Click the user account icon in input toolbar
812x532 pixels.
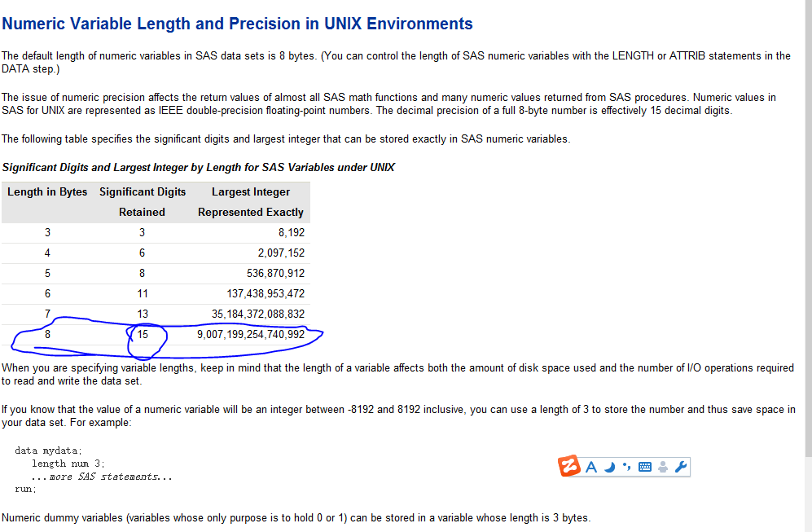pyautogui.click(x=663, y=467)
